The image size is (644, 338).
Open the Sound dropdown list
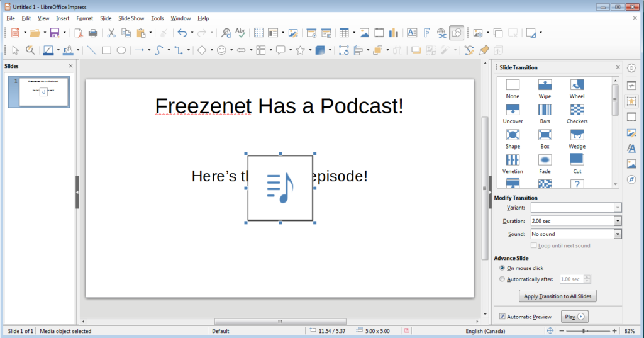tap(618, 234)
